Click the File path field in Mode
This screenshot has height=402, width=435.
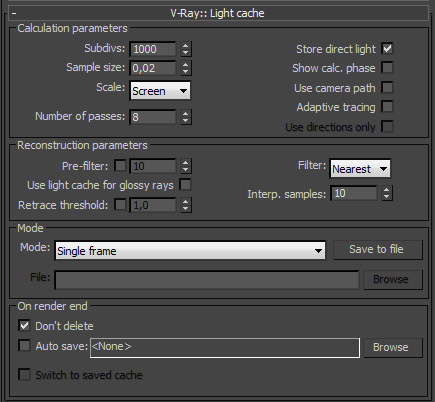tap(207, 280)
